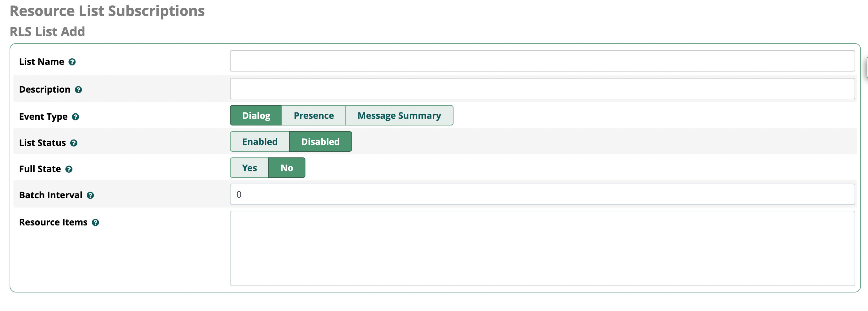Click the Batch Interval help icon
This screenshot has width=868, height=311.
(x=90, y=195)
